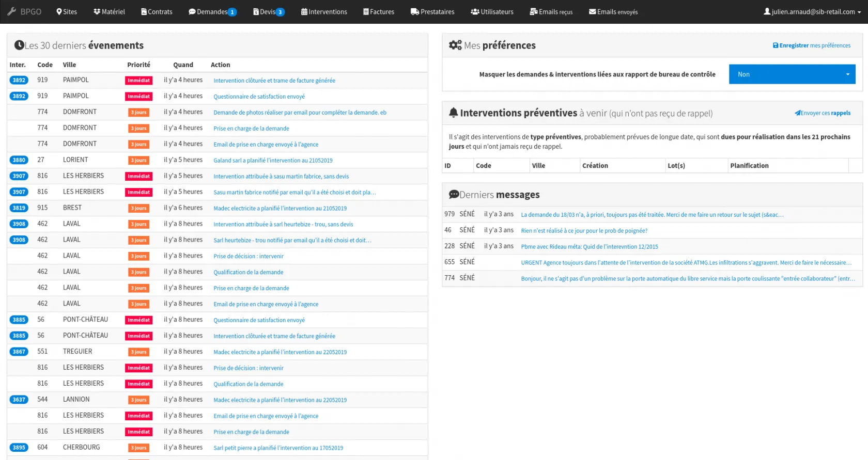This screenshot has height=460, width=868.
Task: Click the Sites map pin icon
Action: click(x=59, y=11)
